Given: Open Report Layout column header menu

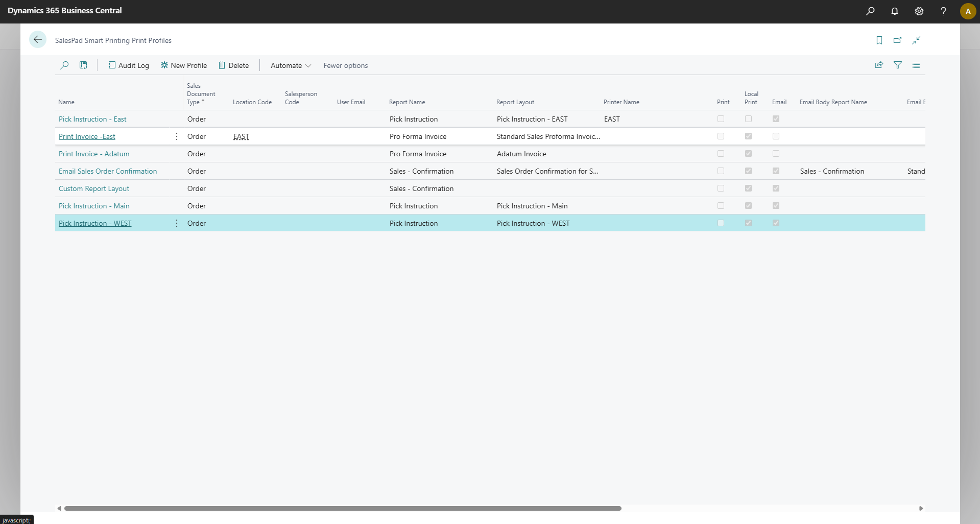Looking at the screenshot, I should point(515,102).
